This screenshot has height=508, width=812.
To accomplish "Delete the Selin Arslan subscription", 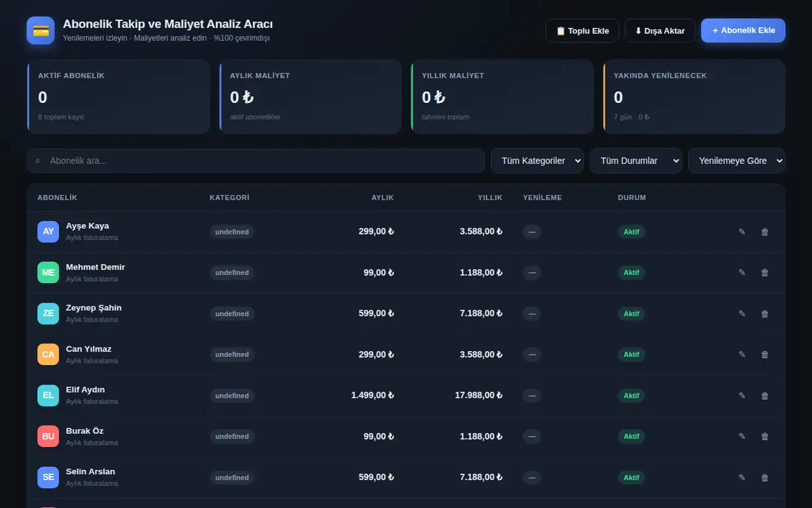I will pos(765,478).
